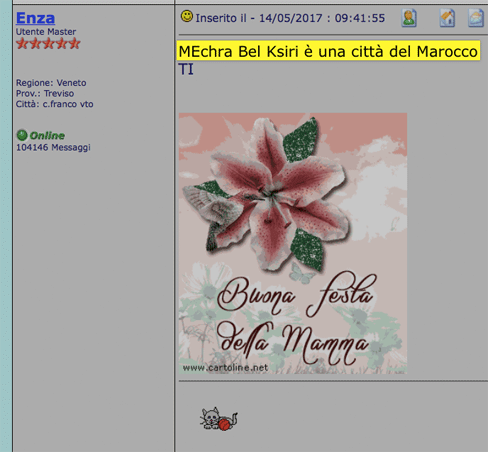
Task: Visit Enza's homepage via the house icon
Action: click(447, 18)
